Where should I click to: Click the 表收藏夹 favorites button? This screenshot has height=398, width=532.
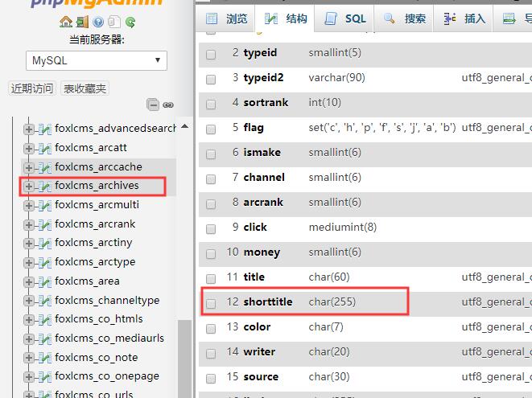click(x=85, y=88)
